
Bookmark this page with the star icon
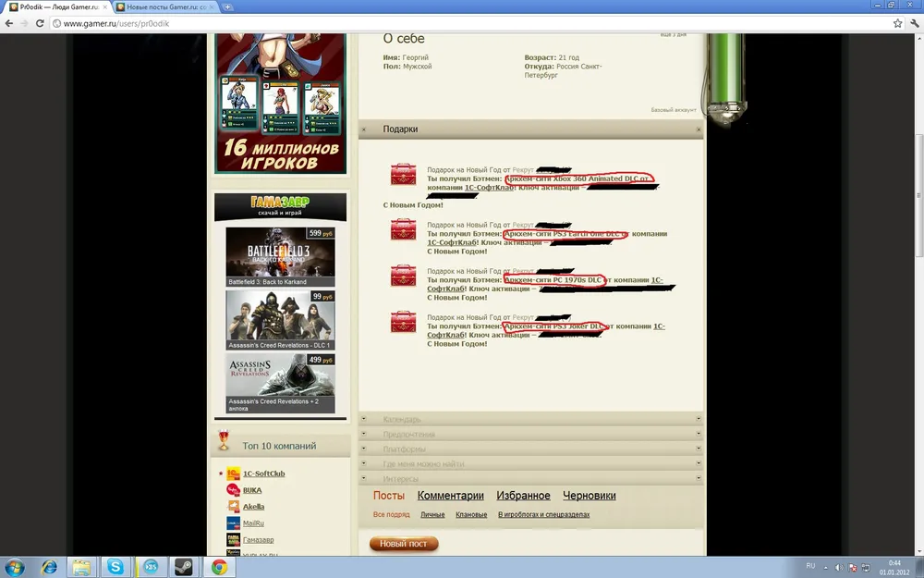897,24
